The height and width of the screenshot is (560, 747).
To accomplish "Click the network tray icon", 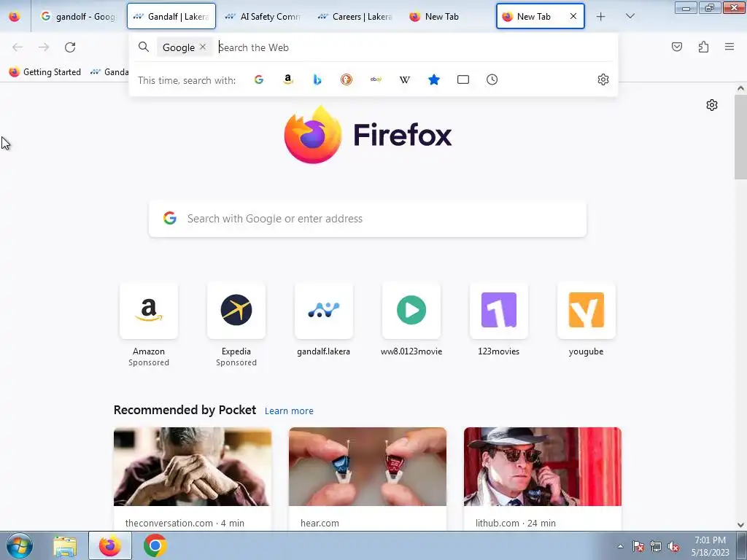I will pyautogui.click(x=656, y=547).
